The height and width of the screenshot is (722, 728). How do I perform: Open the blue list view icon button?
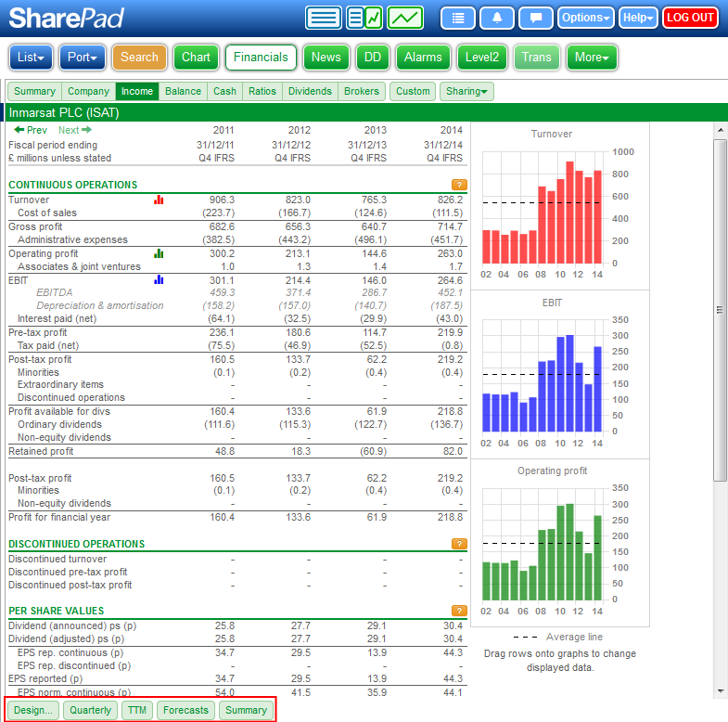pos(457,19)
